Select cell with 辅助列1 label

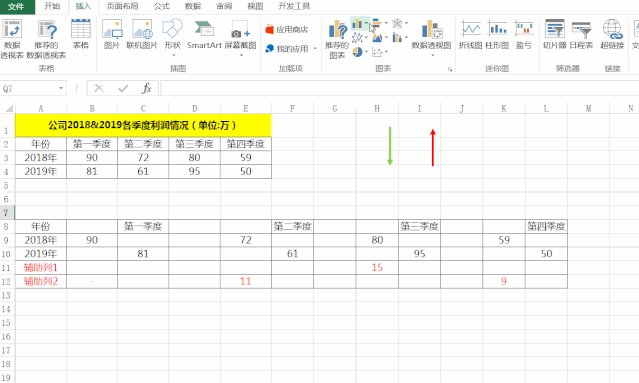click(x=41, y=267)
